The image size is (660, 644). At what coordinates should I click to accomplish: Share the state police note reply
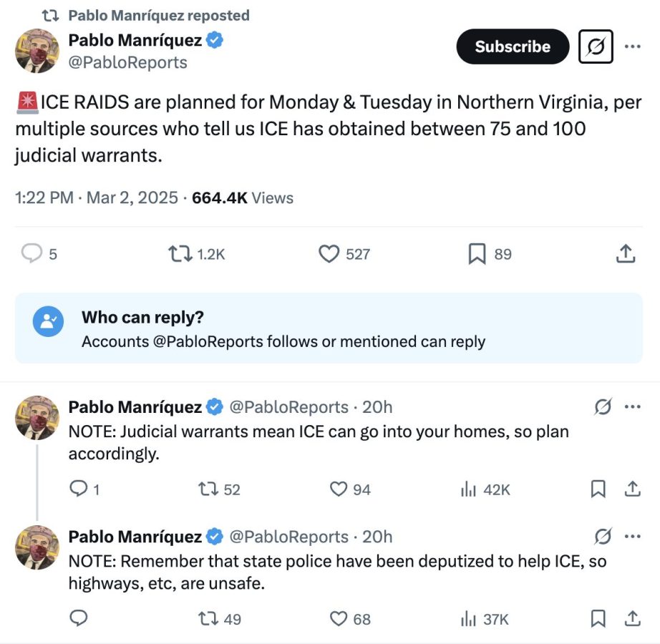[x=632, y=619]
